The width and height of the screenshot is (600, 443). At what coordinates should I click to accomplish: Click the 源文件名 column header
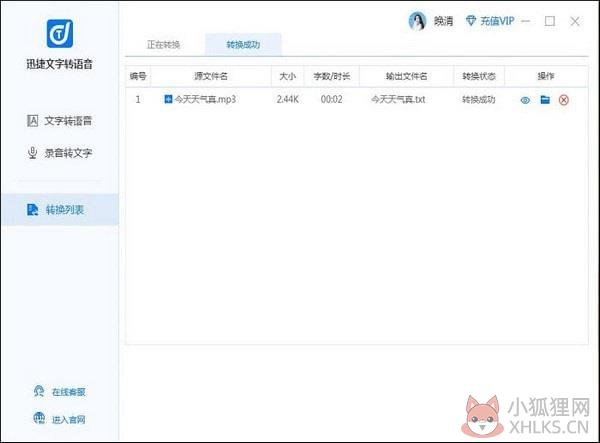tap(211, 76)
